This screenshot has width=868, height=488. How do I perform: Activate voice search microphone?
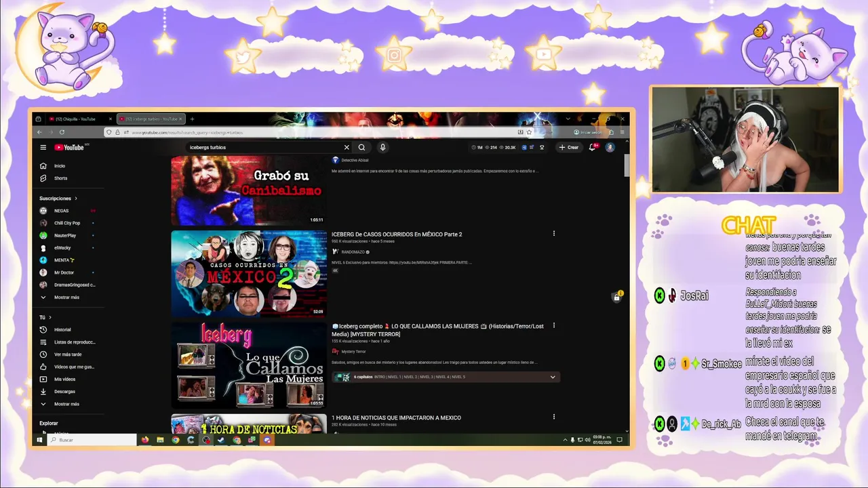(382, 147)
